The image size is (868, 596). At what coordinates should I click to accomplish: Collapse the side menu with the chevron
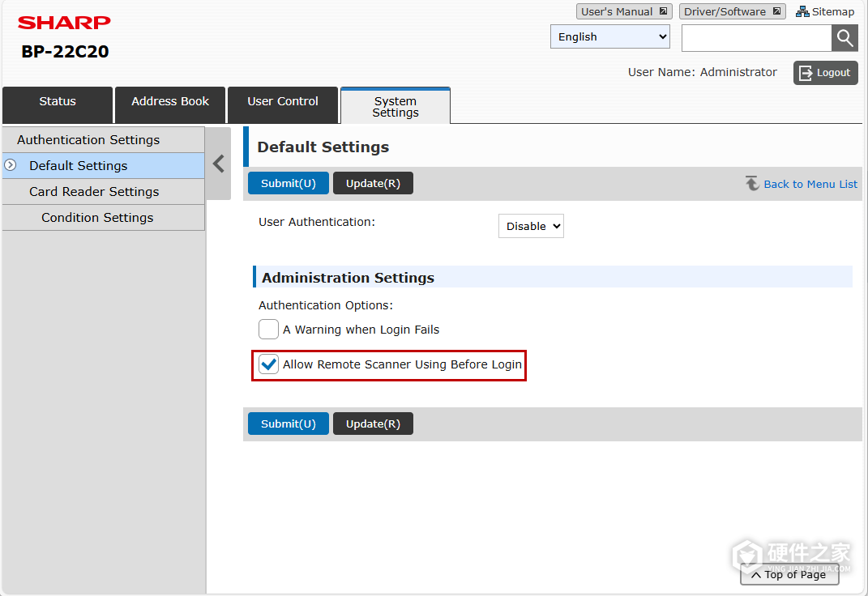[x=219, y=164]
